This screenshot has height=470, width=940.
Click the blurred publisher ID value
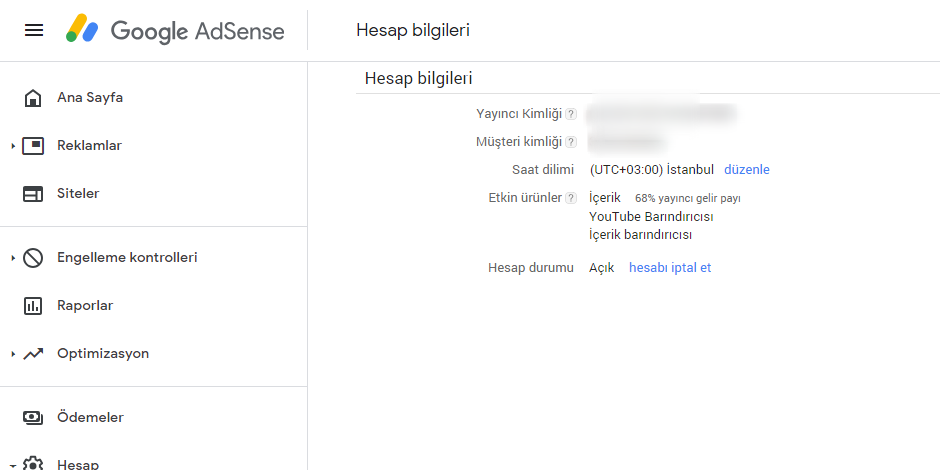(x=661, y=113)
